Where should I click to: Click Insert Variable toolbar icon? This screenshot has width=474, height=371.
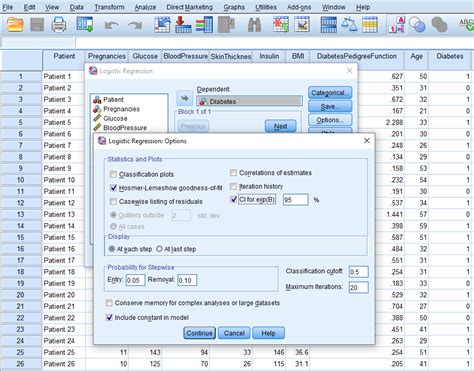(x=302, y=25)
